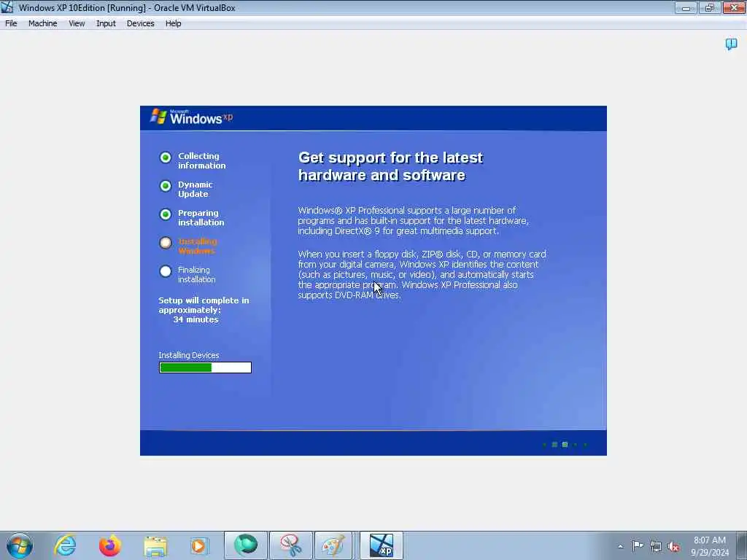Click the 'Setup will complete in' text
The height and width of the screenshot is (560, 747).
click(x=204, y=300)
